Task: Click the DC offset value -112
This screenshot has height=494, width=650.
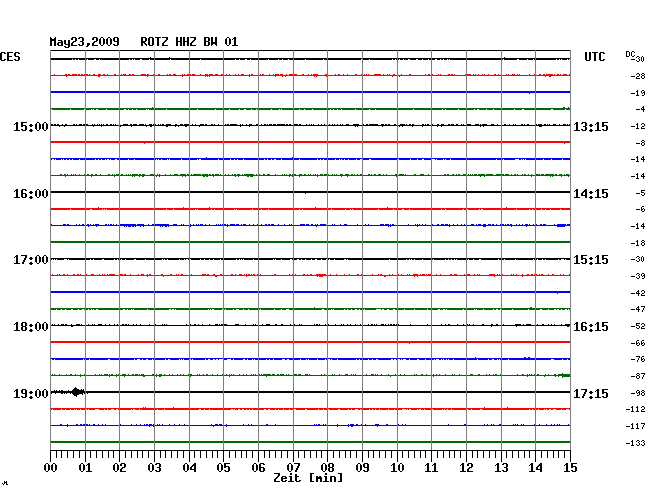Action: point(635,410)
